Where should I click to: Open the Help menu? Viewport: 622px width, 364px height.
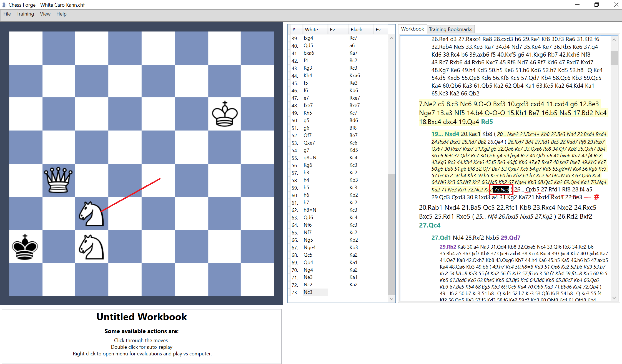pos(61,14)
